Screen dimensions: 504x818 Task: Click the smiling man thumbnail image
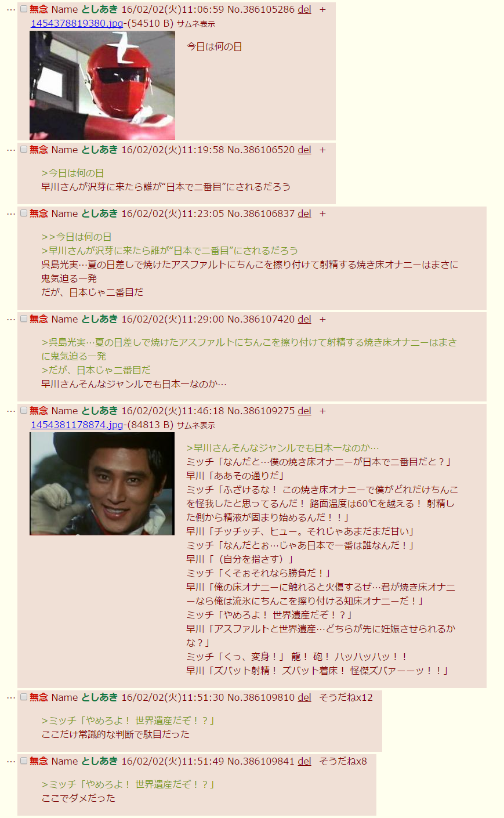point(102,484)
